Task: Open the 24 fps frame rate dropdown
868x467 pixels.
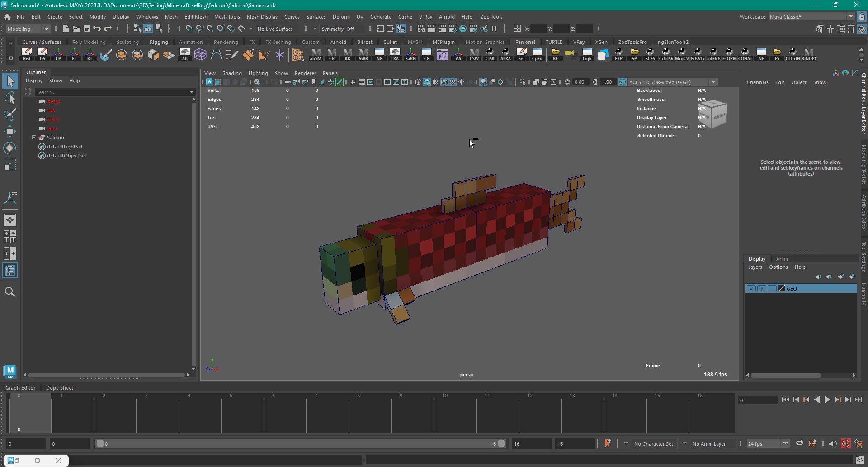Action: (768, 443)
